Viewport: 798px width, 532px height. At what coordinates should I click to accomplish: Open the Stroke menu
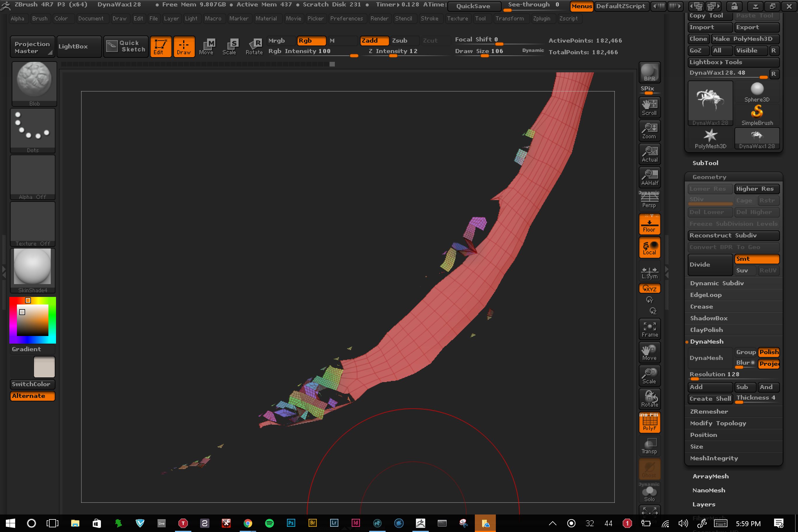(430, 19)
